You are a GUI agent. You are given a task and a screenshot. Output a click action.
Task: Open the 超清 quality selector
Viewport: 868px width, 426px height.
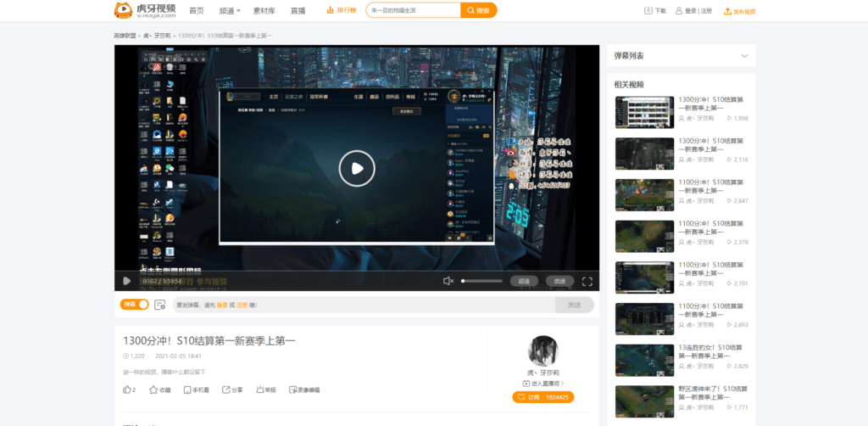pyautogui.click(x=524, y=281)
